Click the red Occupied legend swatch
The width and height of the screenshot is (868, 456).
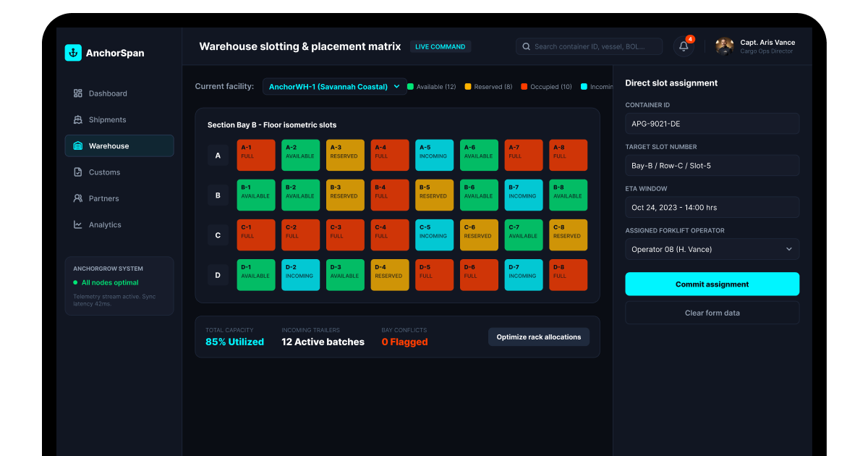(524, 87)
